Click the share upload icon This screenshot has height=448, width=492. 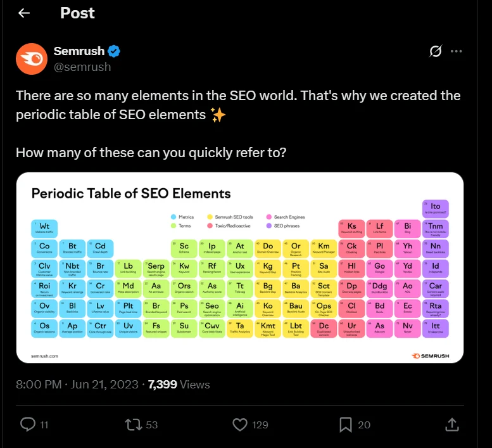(451, 424)
